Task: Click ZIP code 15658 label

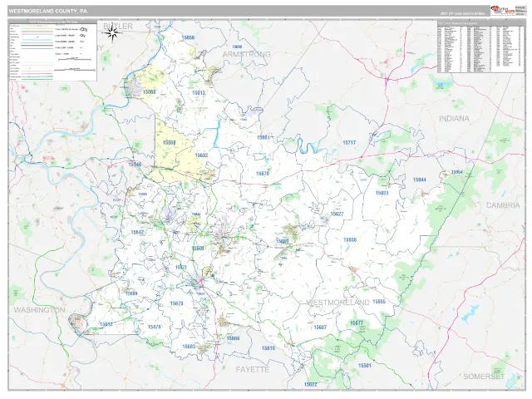Action: tap(350, 239)
